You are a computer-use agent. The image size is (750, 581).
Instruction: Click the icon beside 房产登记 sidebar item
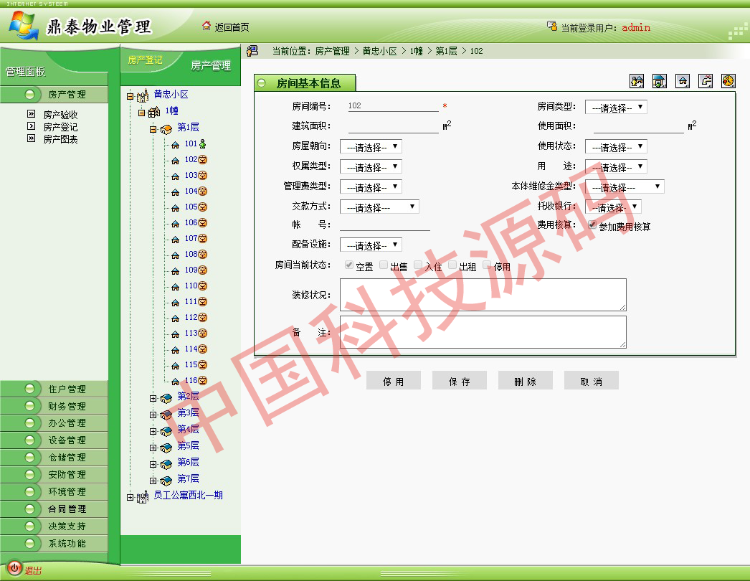tap(31, 126)
